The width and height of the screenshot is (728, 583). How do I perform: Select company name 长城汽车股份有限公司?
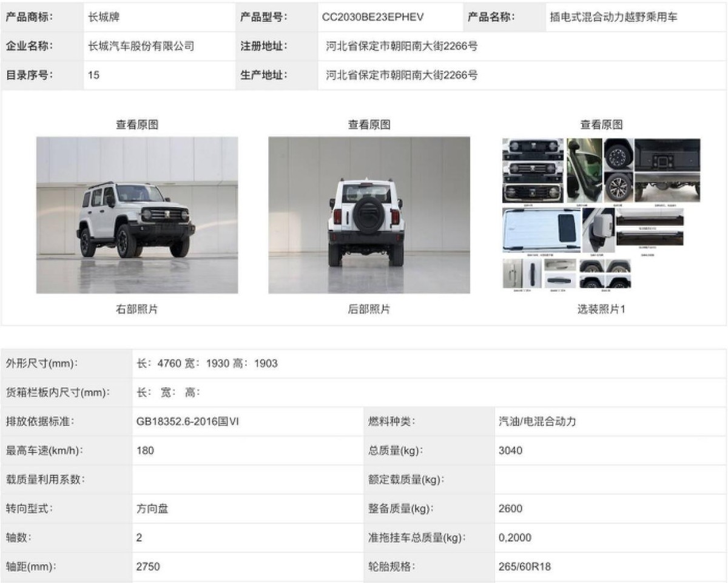tap(141, 46)
